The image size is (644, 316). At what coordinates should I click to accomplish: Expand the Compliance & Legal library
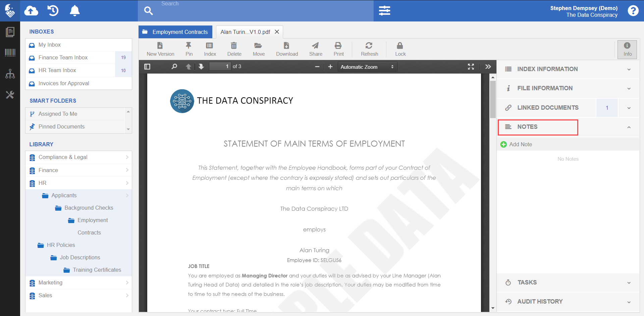pos(78,157)
